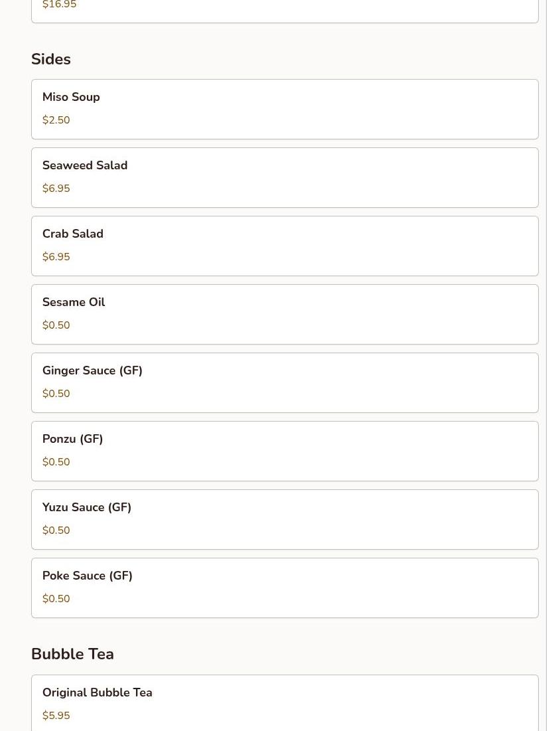Select the $16.95 item card at top
Screen dimensions: 560x731
pos(284,10)
